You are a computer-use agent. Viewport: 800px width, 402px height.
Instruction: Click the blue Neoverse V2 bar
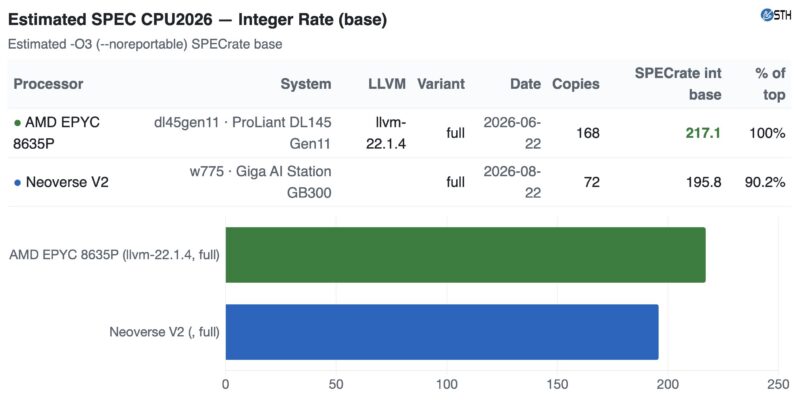click(x=442, y=332)
